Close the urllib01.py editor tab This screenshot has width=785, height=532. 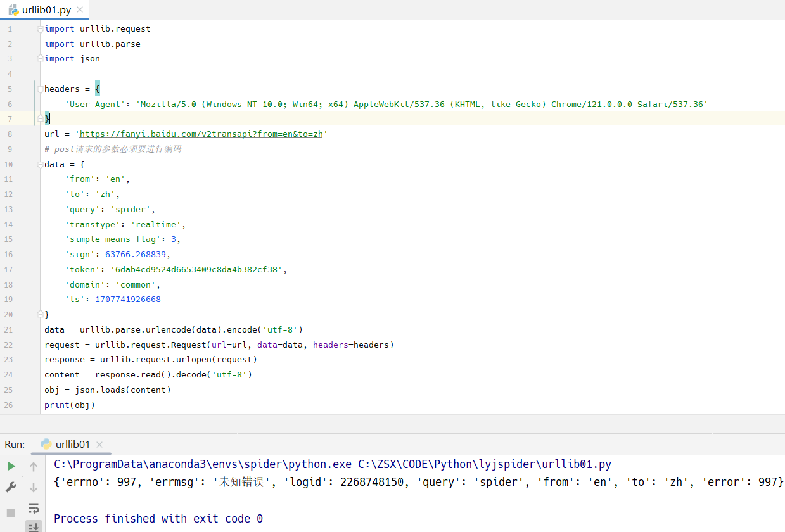point(79,9)
